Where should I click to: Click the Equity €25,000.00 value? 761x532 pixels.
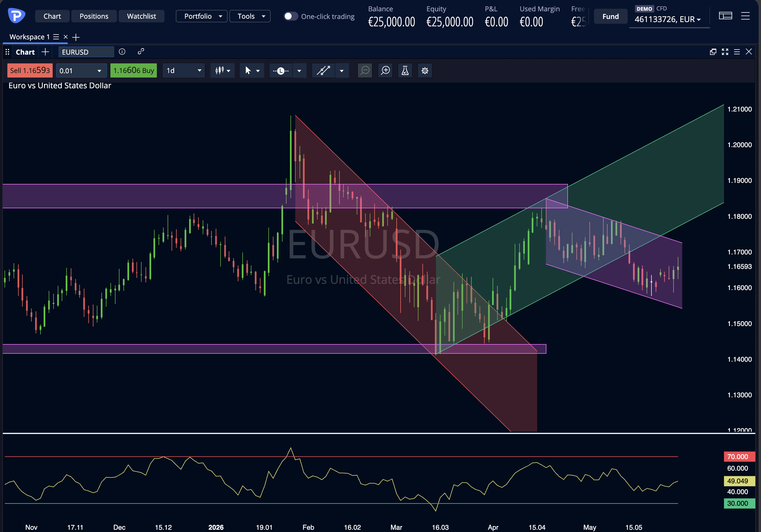450,22
